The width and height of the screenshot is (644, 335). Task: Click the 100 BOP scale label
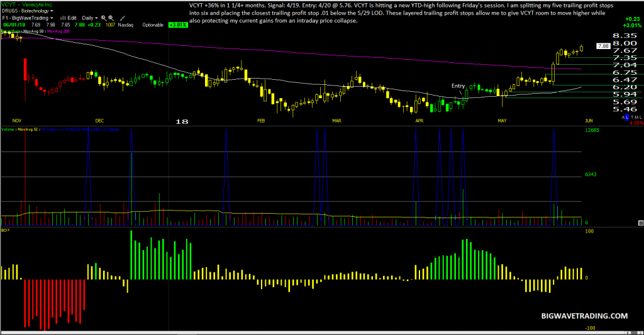(x=589, y=231)
